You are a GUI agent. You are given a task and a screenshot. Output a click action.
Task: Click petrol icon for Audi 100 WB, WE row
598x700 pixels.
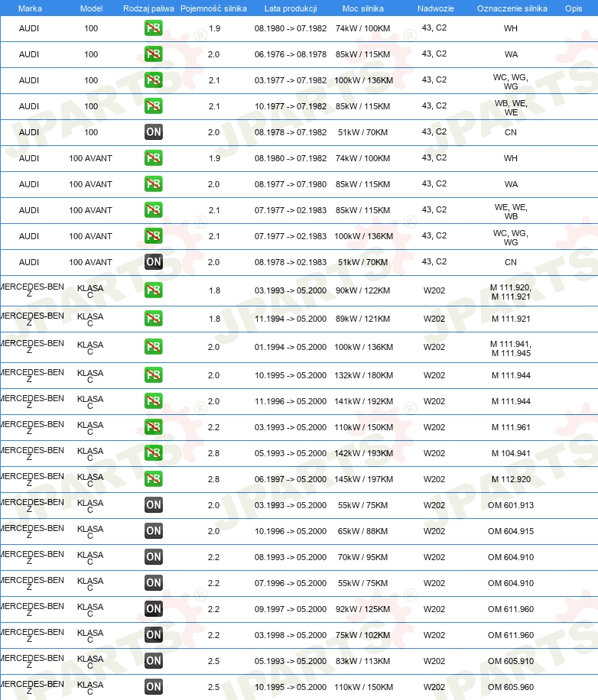[x=153, y=105]
